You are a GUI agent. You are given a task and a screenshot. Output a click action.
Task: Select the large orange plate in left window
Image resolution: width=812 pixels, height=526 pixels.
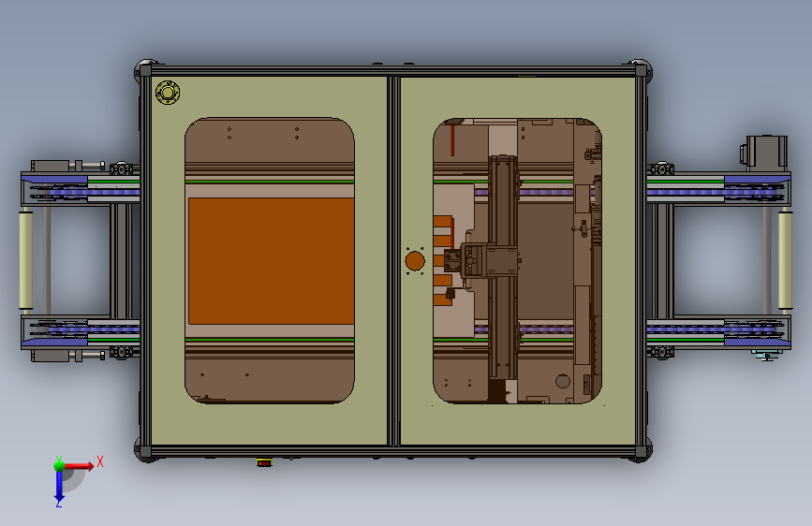tap(272, 261)
